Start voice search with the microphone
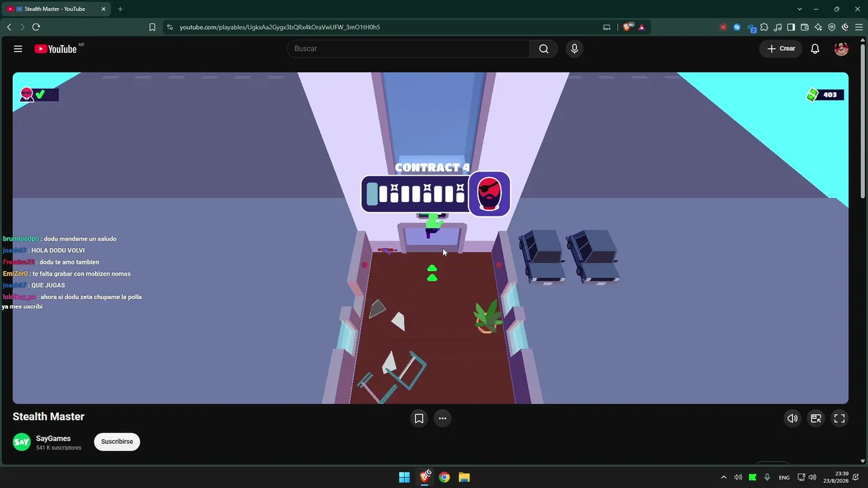The image size is (868, 488). [574, 49]
